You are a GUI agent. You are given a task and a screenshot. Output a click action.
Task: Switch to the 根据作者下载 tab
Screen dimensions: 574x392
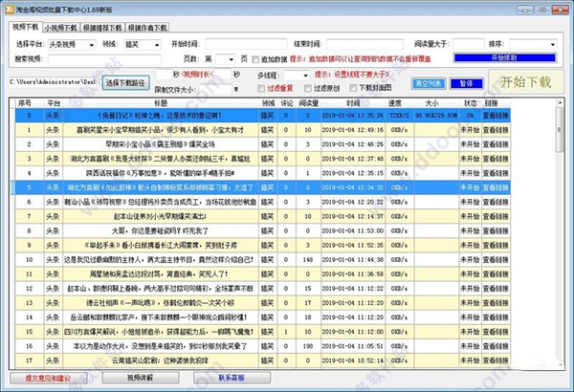[147, 28]
